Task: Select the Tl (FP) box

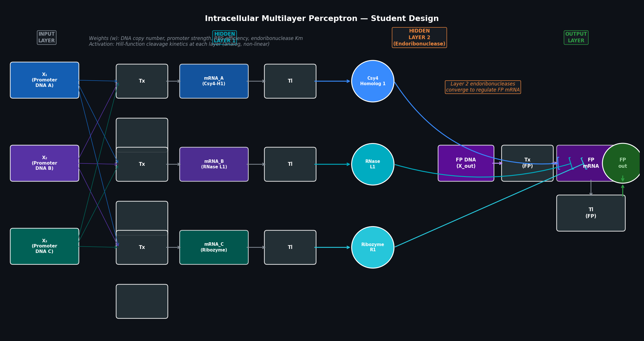Action: click(591, 213)
